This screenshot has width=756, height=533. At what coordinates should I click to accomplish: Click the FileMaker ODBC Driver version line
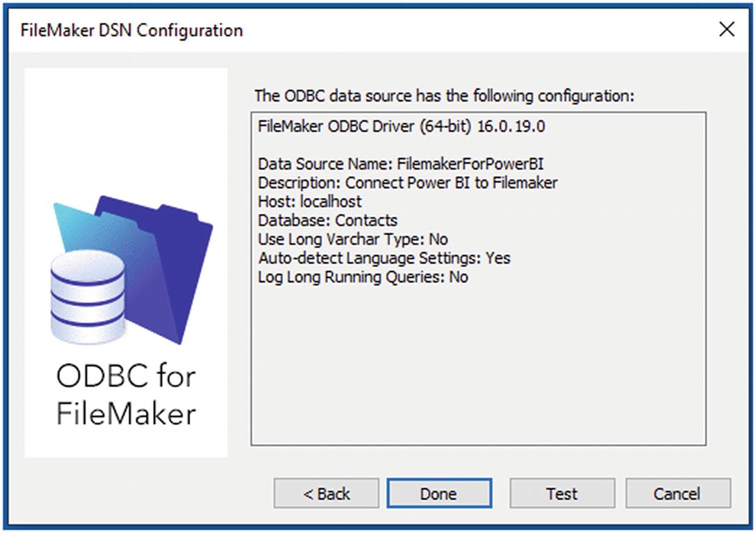(x=402, y=126)
